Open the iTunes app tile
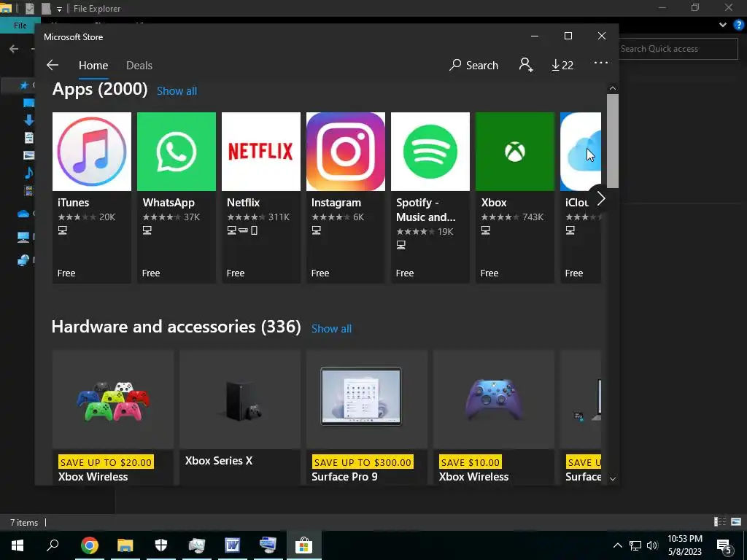 (x=91, y=198)
